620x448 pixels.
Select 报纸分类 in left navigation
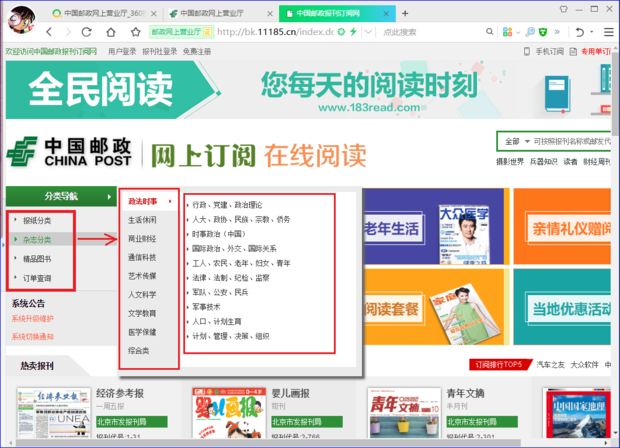37,221
